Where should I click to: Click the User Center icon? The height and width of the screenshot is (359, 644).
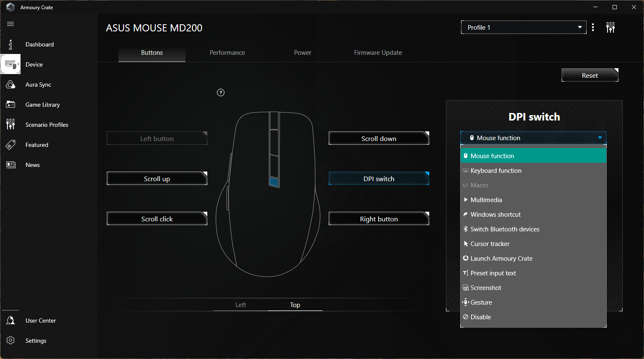point(10,321)
